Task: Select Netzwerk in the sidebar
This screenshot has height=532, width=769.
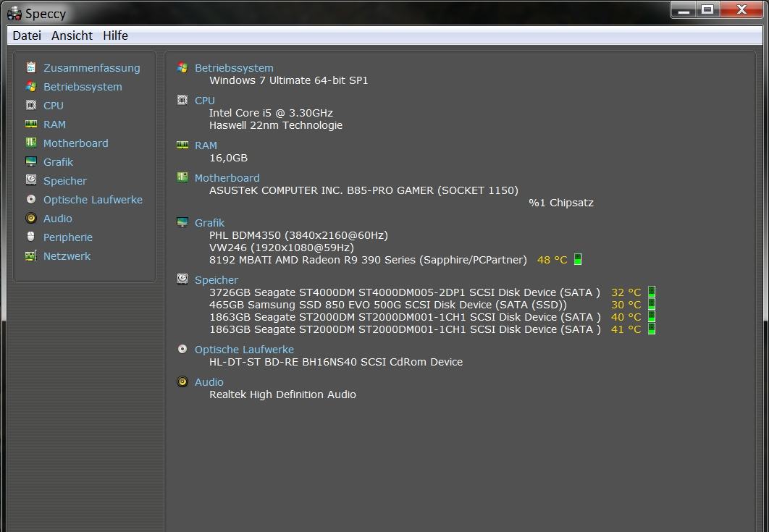Action: [x=67, y=256]
